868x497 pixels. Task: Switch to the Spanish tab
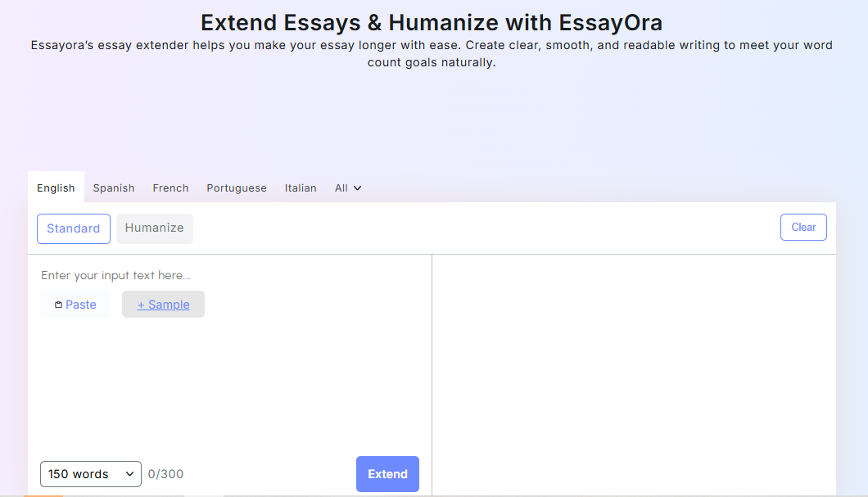(113, 188)
